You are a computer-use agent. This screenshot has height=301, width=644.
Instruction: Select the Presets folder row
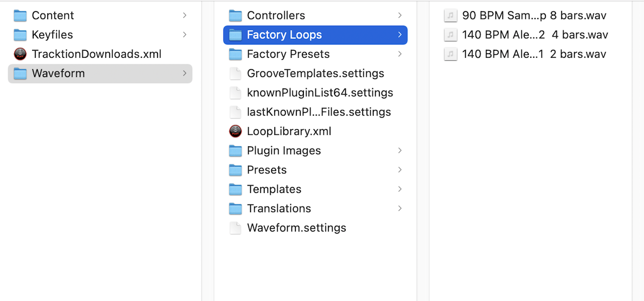tap(315, 170)
